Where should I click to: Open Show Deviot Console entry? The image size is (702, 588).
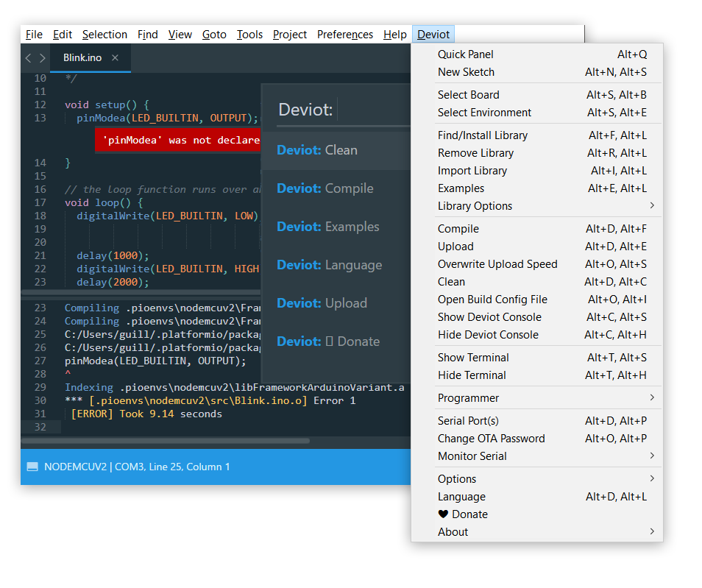coord(489,317)
